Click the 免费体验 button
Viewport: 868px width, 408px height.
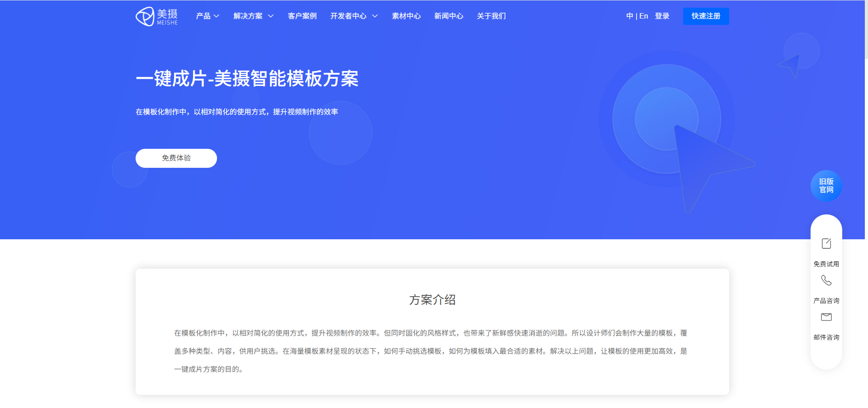(x=176, y=158)
